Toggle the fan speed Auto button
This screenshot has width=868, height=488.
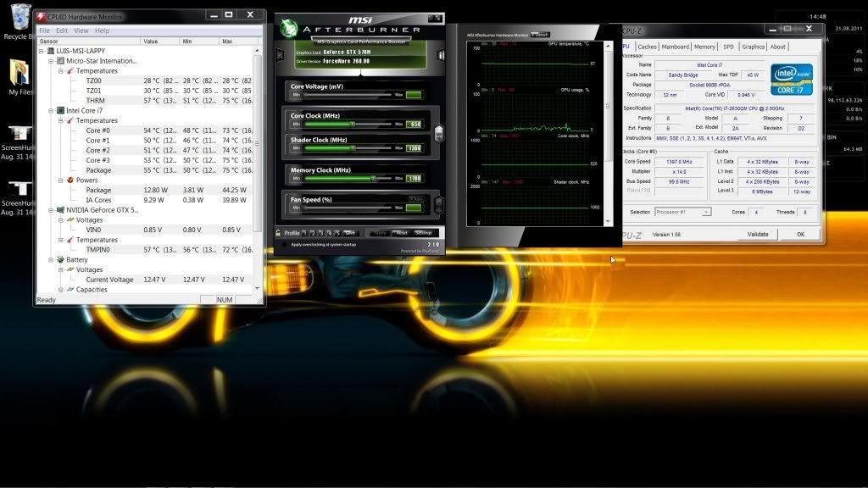[415, 199]
